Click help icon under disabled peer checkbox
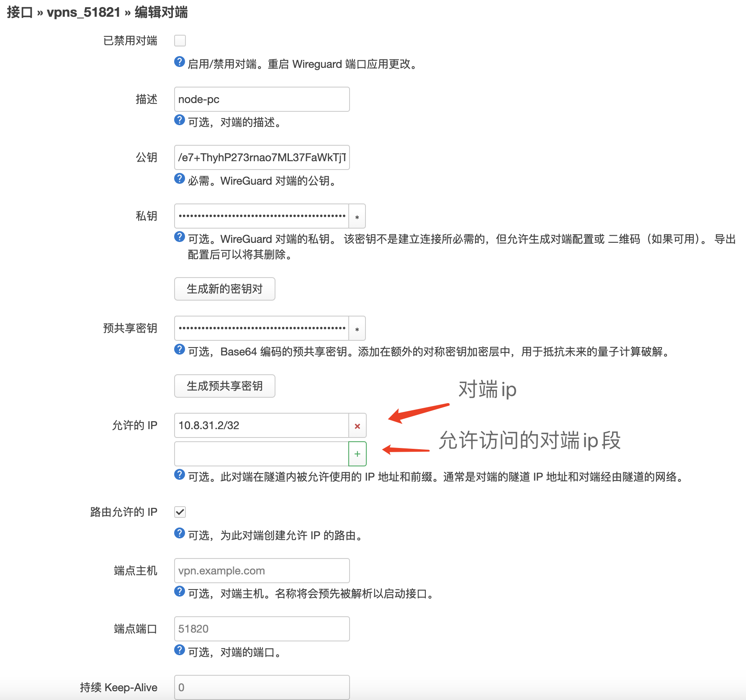The width and height of the screenshot is (746, 700). [179, 62]
